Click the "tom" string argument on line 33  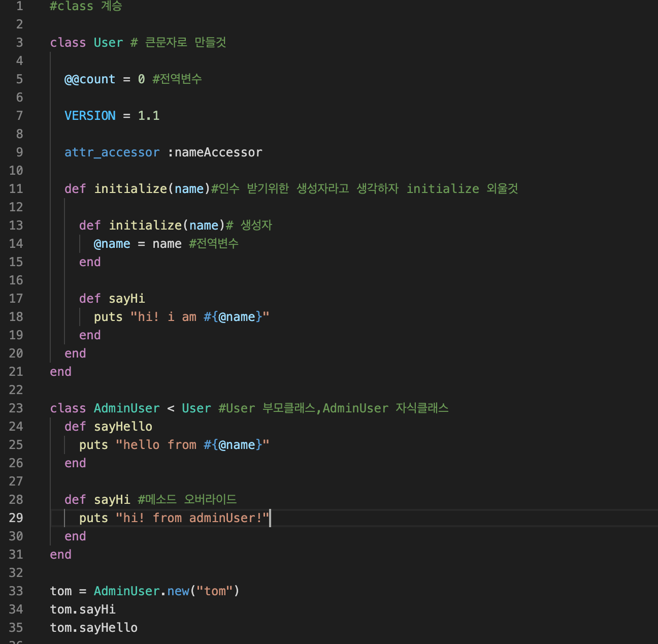click(x=215, y=591)
